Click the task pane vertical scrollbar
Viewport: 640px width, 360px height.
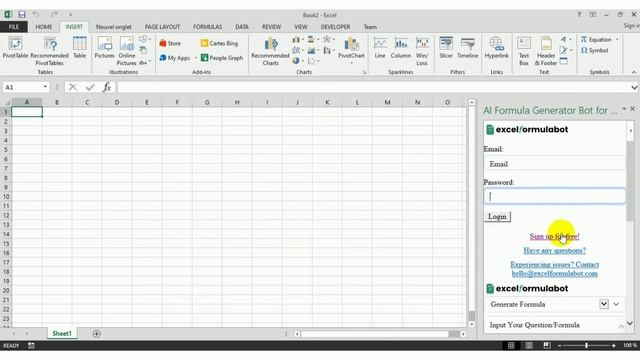tap(630, 181)
